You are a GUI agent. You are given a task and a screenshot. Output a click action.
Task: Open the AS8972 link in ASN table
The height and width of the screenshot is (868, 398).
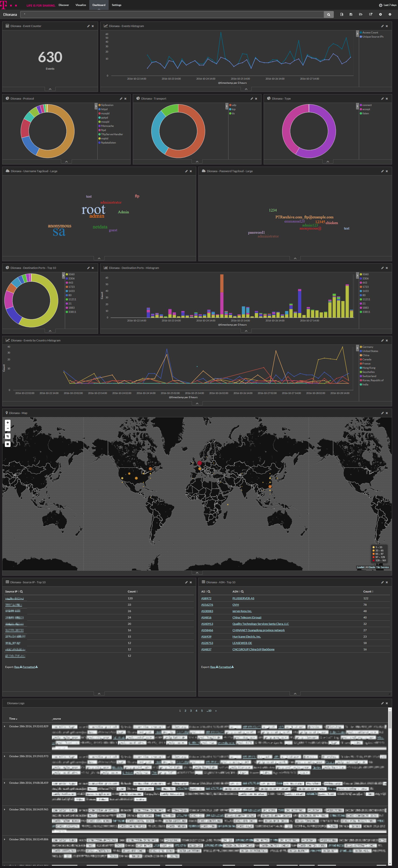point(206,598)
